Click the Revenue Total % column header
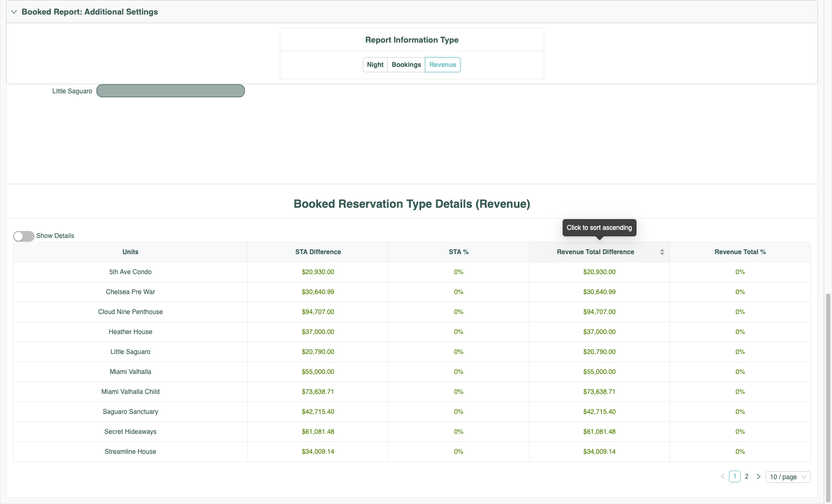 (740, 252)
